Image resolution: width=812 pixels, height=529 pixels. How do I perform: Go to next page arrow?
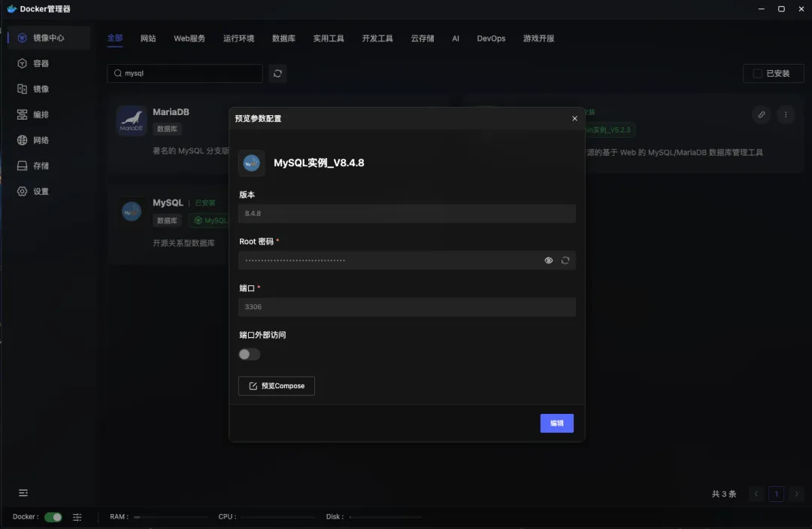point(796,494)
